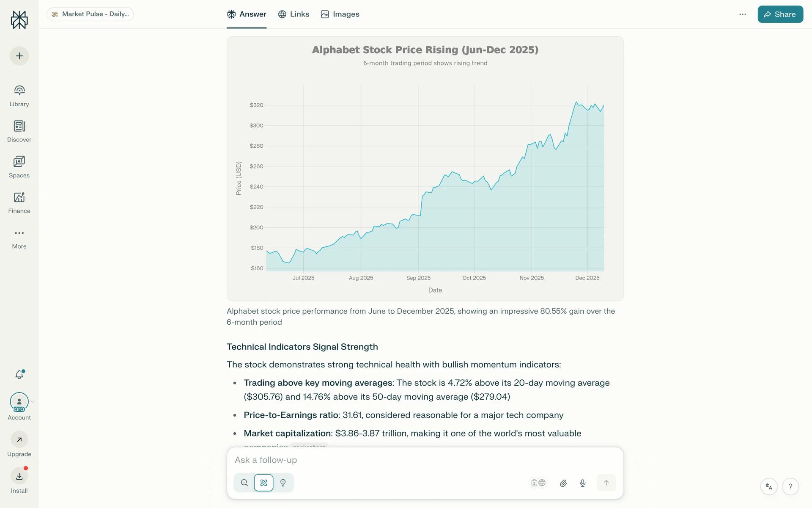The width and height of the screenshot is (812, 508).
Task: Toggle the Research mode selector
Action: (x=264, y=483)
